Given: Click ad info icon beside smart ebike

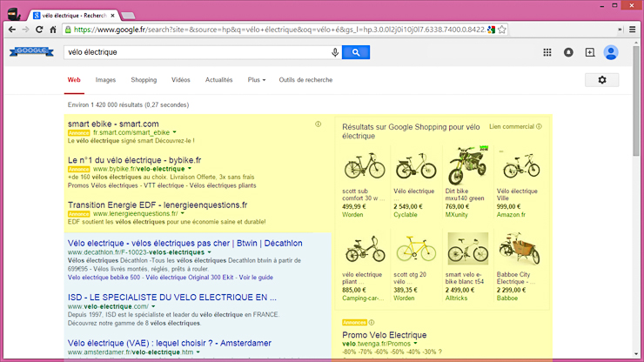Looking at the screenshot, I should point(318,124).
